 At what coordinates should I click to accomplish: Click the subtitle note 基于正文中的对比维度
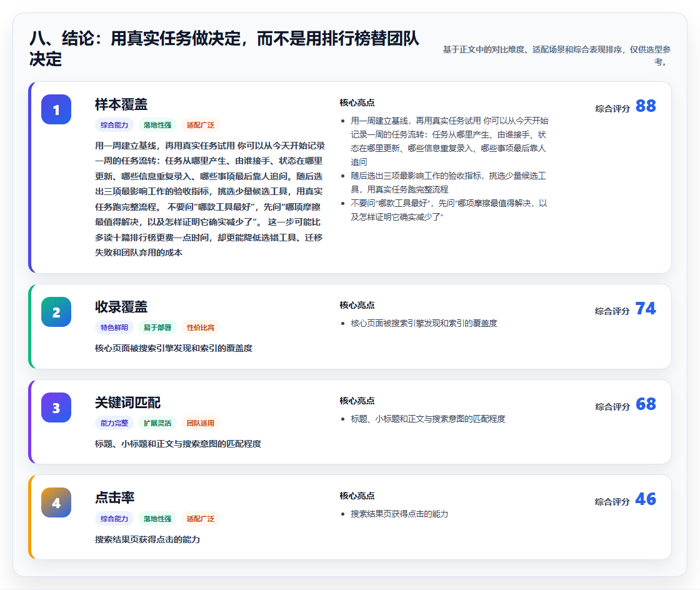tap(557, 56)
